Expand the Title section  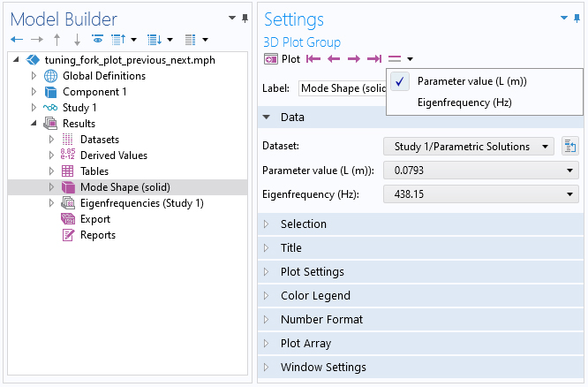[267, 248]
